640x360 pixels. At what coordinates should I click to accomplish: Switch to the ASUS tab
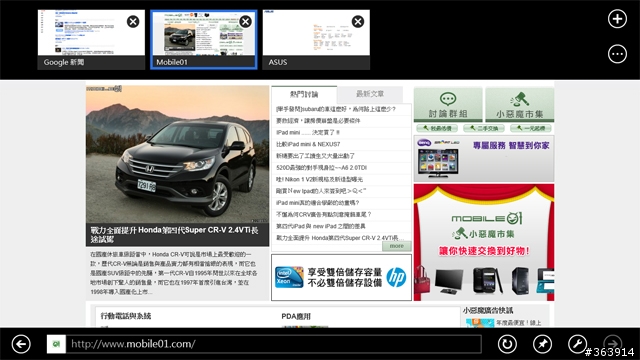pos(316,39)
